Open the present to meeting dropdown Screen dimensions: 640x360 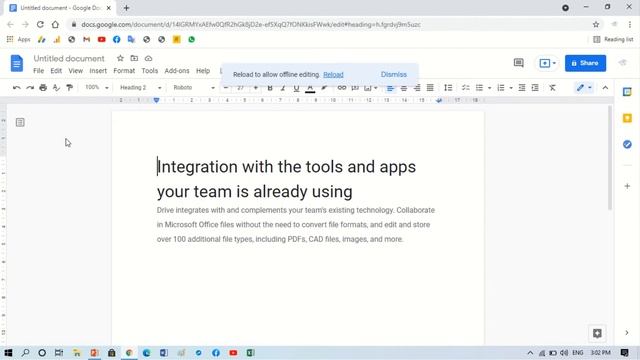point(547,63)
